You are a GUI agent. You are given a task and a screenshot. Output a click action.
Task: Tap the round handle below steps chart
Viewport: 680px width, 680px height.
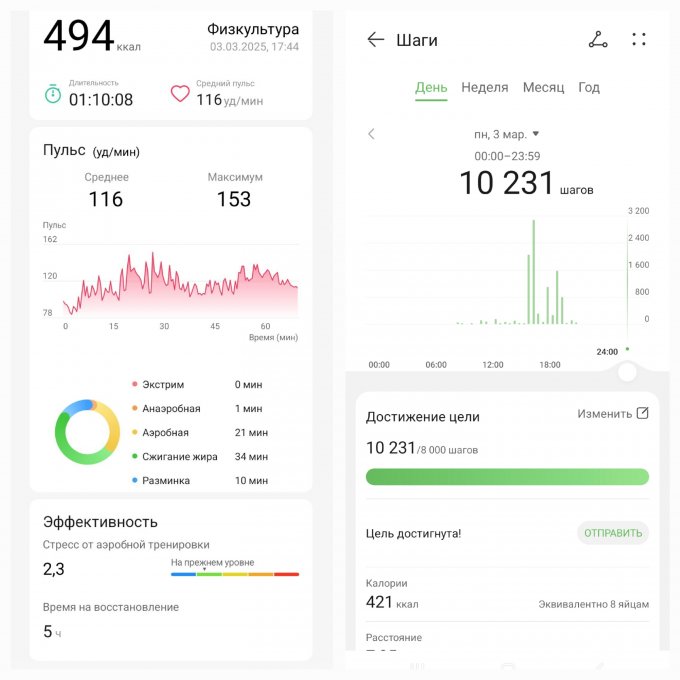pyautogui.click(x=627, y=373)
